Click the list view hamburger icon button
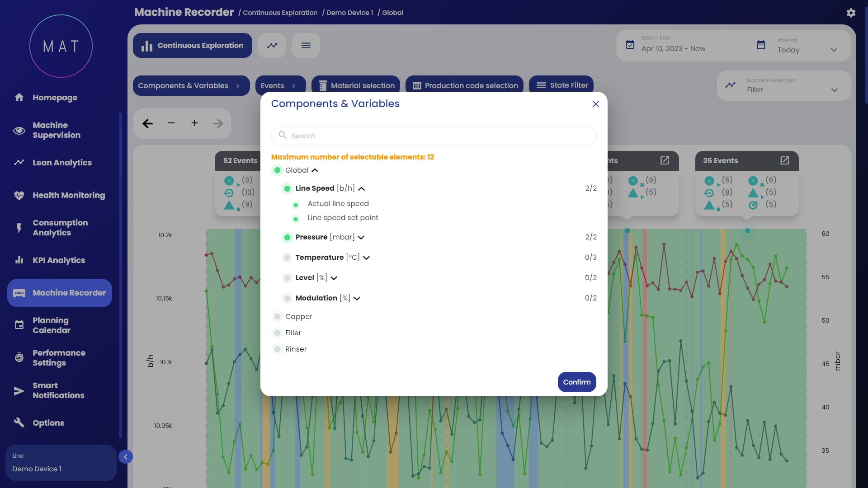The height and width of the screenshot is (488, 868). point(306,45)
